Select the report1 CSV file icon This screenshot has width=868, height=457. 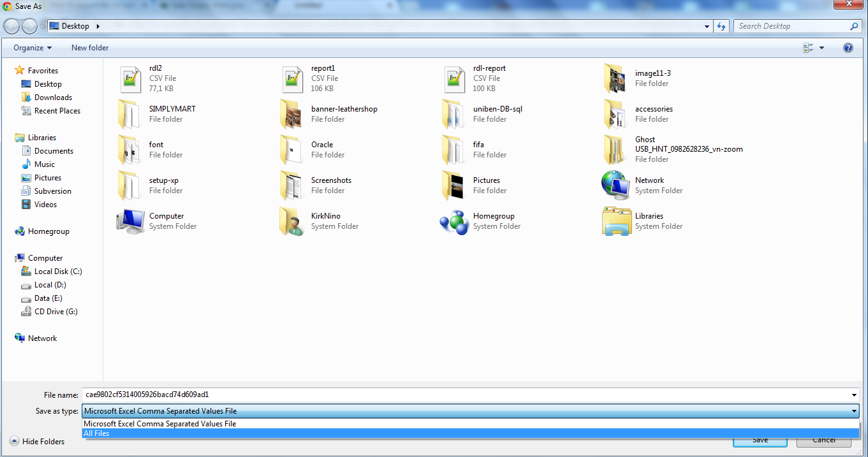(293, 79)
